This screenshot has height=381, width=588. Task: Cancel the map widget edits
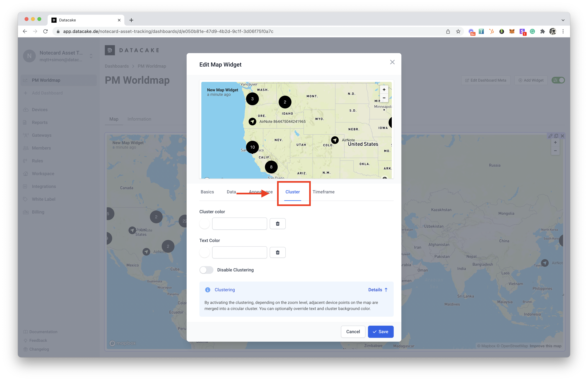[x=353, y=332]
